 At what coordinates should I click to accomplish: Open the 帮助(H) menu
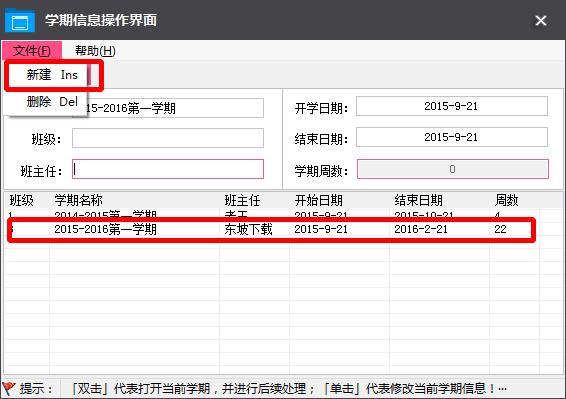tap(95, 51)
